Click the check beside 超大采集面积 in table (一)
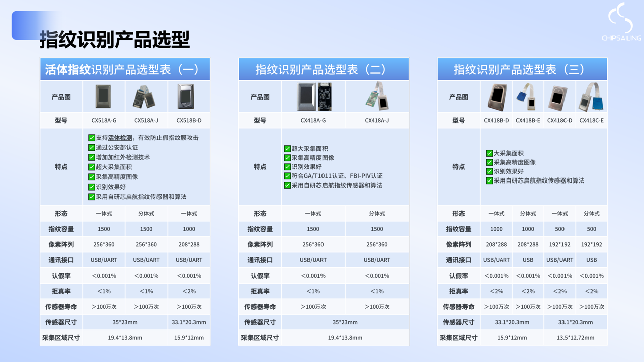This screenshot has width=644, height=362. 91,167
